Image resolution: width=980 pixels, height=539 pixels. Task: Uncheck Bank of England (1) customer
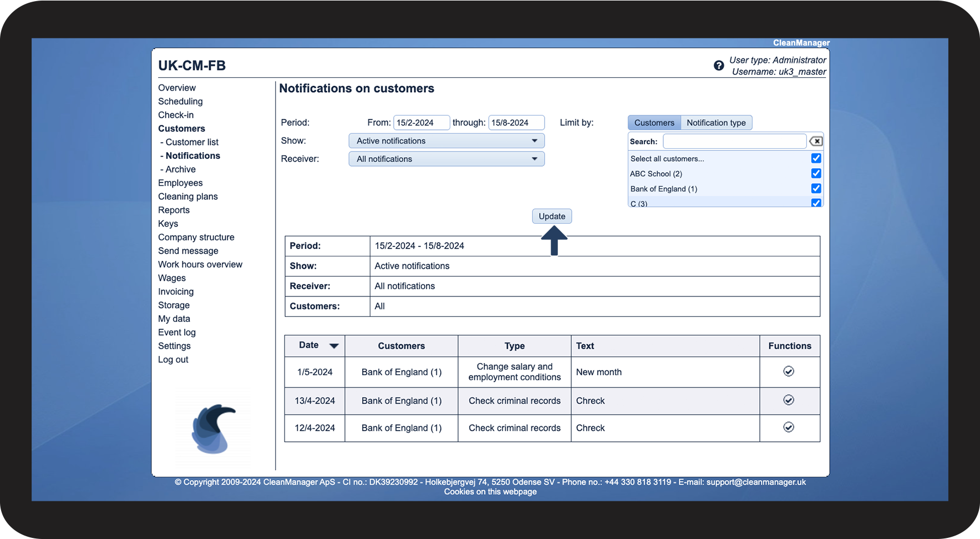816,189
